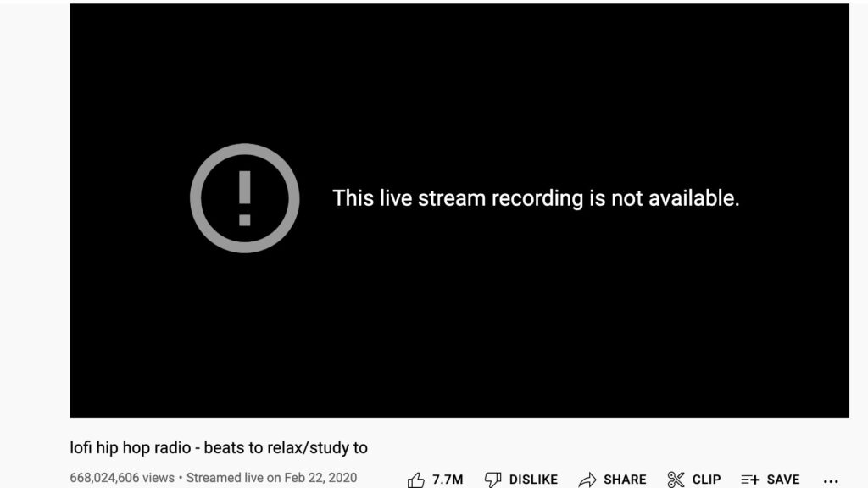
Task: Click the thumbs-up like icon
Action: tap(415, 480)
